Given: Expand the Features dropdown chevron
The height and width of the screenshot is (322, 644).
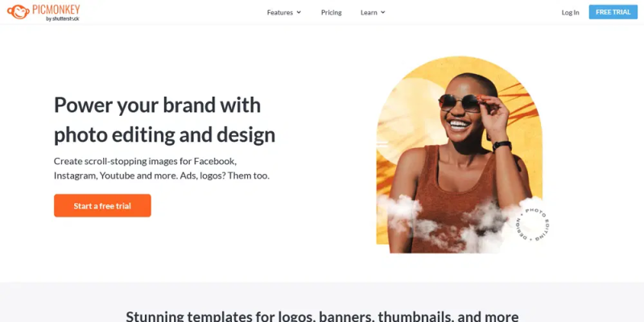Looking at the screenshot, I should tap(299, 12).
